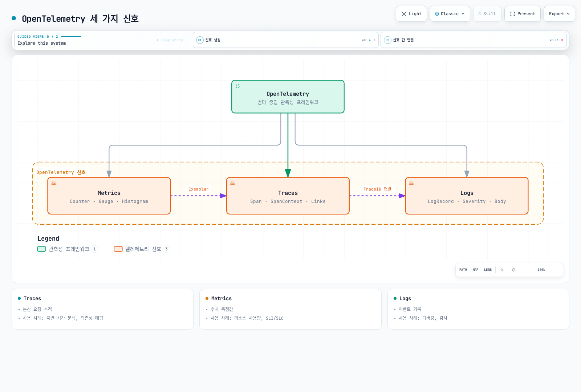Select guided view 01 신호 생성
This screenshot has width=581, height=392.
[286, 40]
